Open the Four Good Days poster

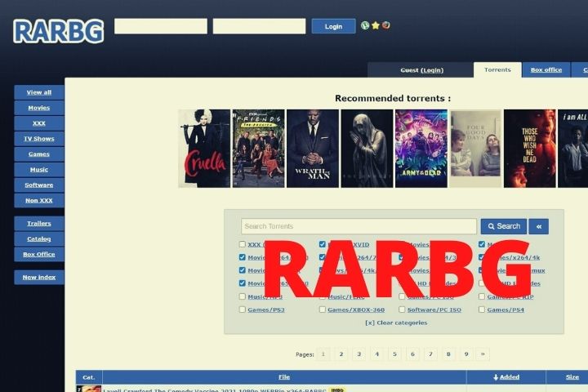pos(475,149)
